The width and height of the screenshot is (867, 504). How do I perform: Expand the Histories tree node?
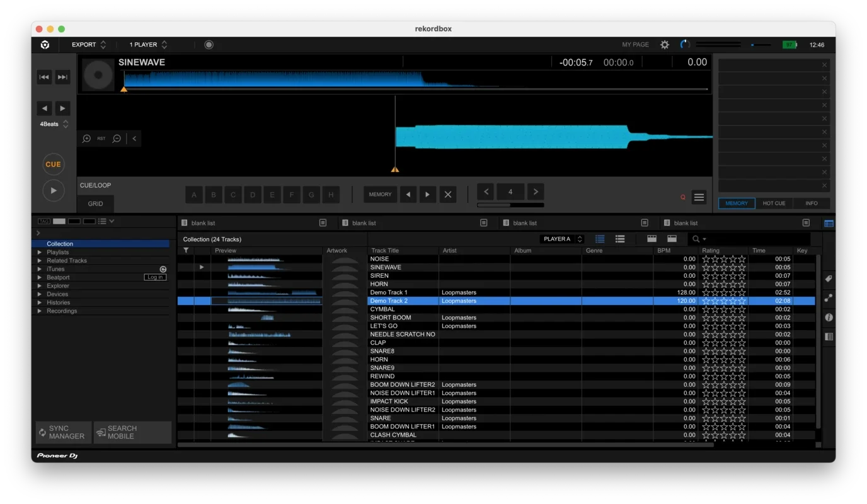(x=40, y=302)
